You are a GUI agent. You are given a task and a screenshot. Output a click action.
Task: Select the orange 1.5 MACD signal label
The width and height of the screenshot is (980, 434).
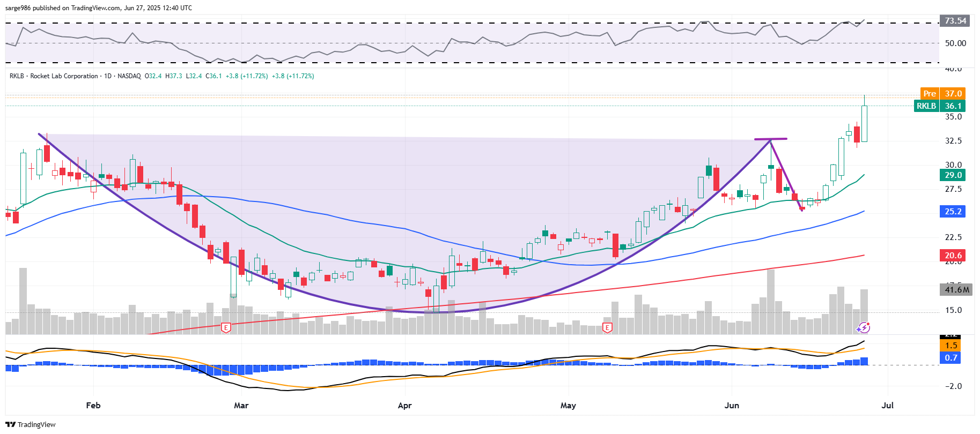(950, 346)
